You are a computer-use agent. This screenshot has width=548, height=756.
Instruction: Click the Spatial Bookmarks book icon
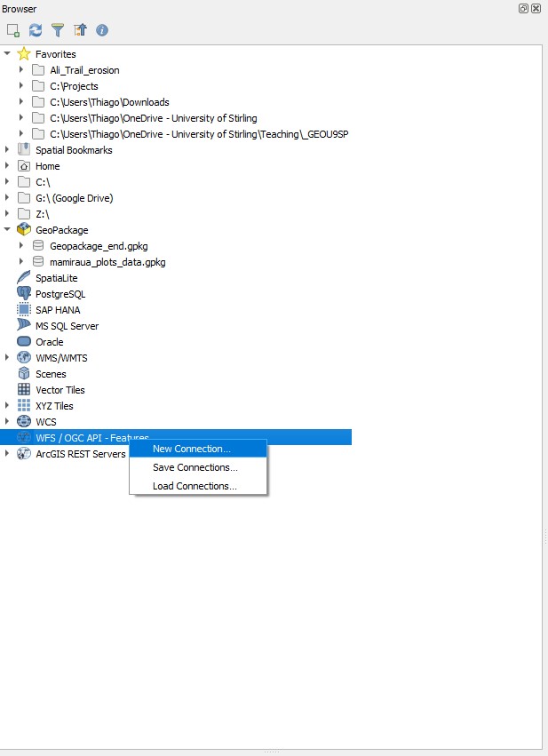point(24,149)
